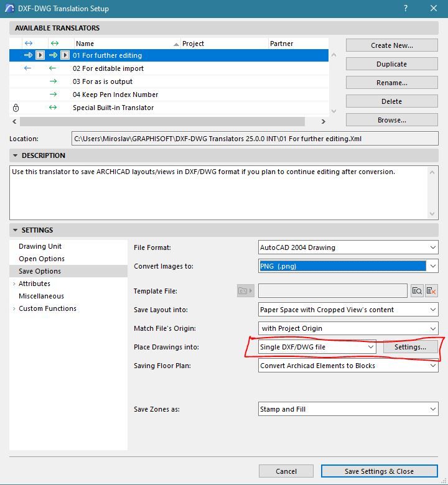Click the translator list scroll-down arrow

tap(334, 111)
